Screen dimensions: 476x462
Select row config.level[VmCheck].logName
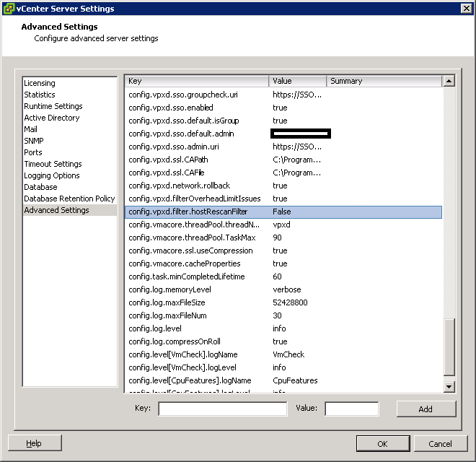coord(283,354)
